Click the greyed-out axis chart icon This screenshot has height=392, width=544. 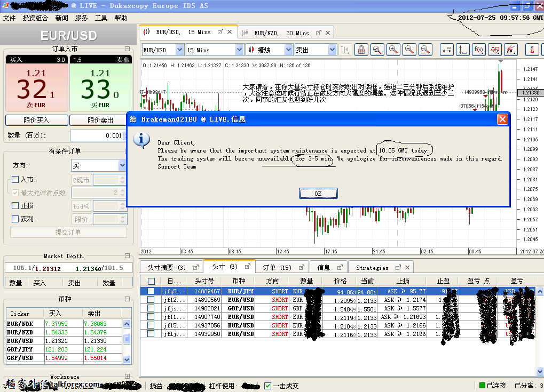point(345,50)
